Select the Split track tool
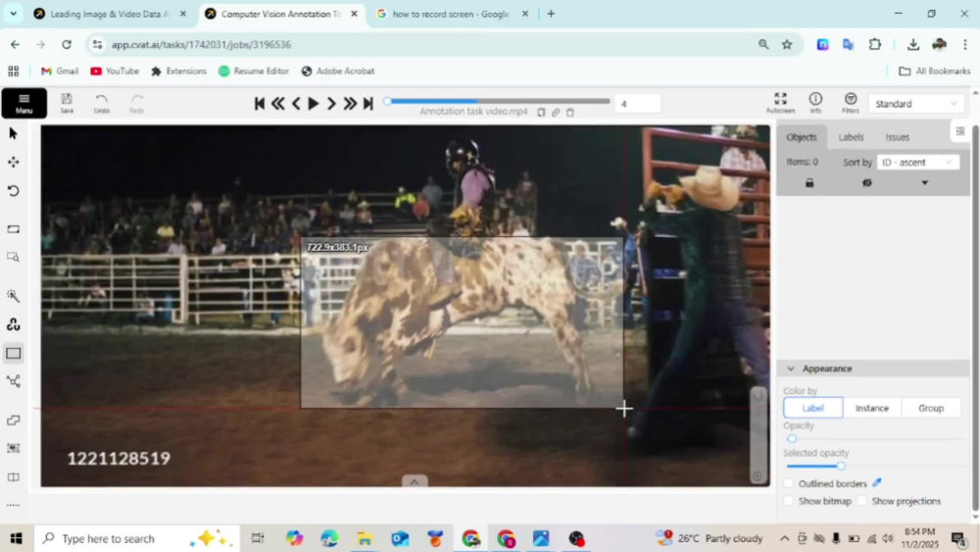 (x=13, y=477)
